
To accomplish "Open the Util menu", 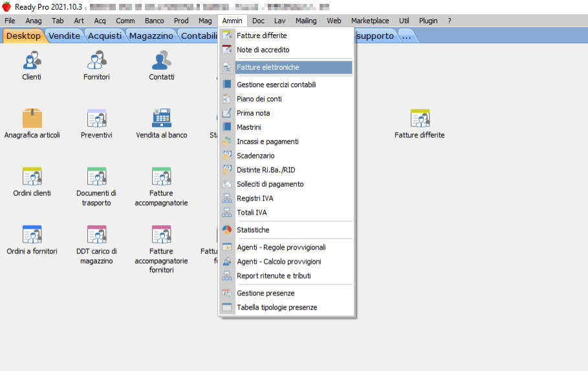I will coord(404,21).
